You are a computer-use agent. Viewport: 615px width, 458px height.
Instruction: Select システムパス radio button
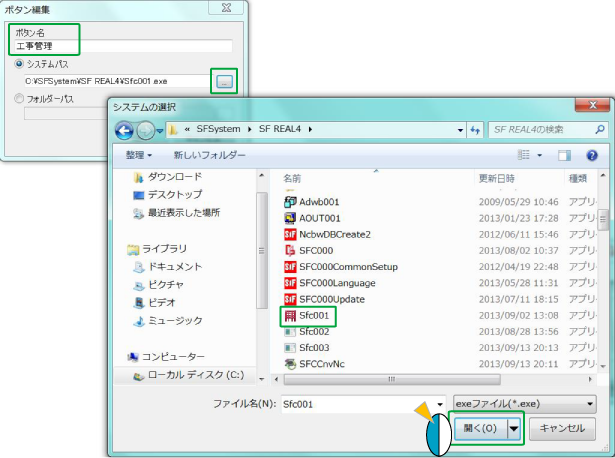19,64
